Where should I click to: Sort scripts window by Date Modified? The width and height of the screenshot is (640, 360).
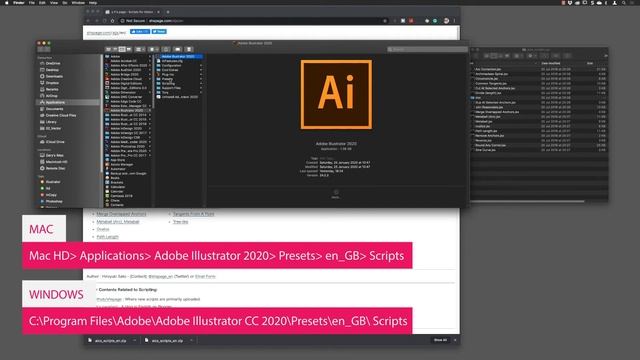click(551, 63)
